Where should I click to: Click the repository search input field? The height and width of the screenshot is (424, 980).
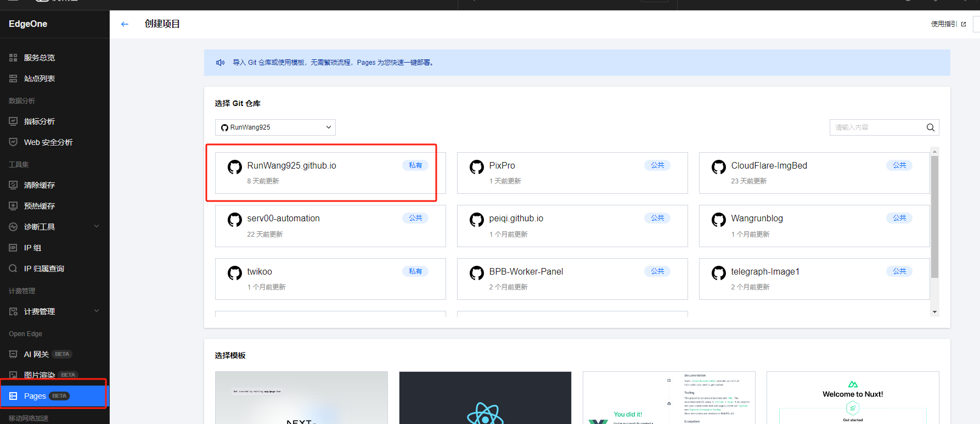tap(877, 127)
